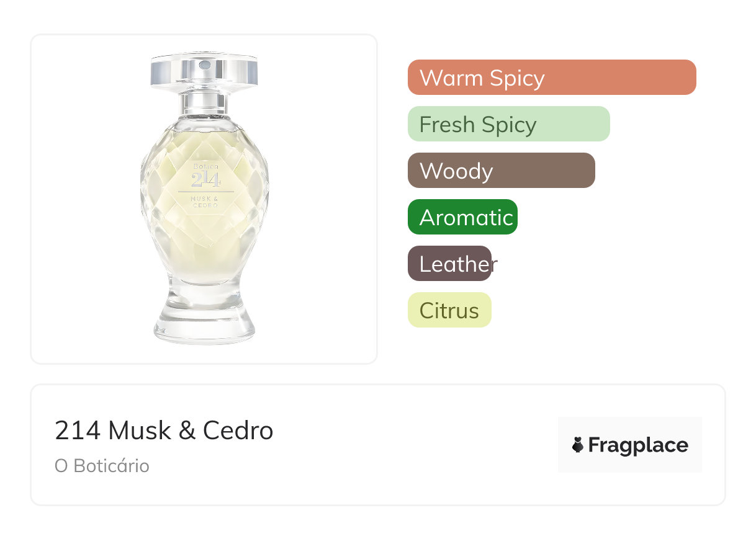Click the brown Woody accord bar

[501, 171]
